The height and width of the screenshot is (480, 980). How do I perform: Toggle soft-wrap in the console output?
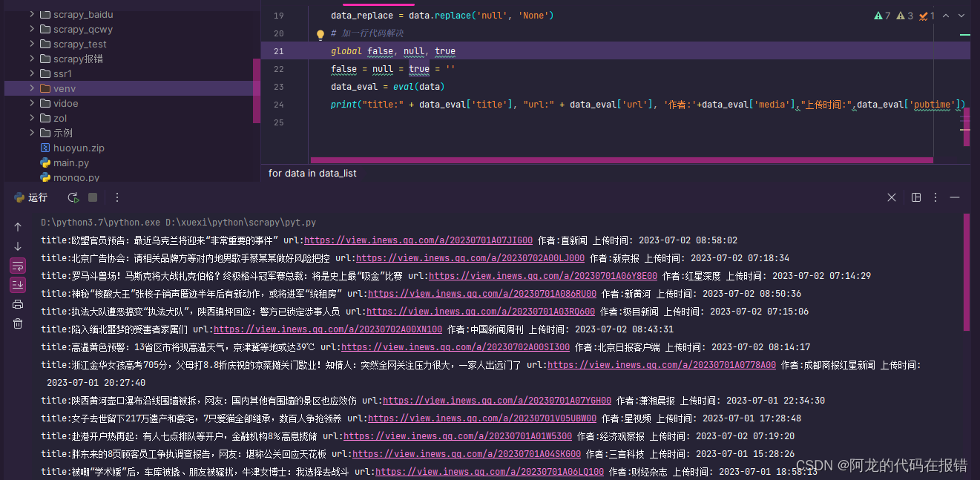(x=17, y=266)
